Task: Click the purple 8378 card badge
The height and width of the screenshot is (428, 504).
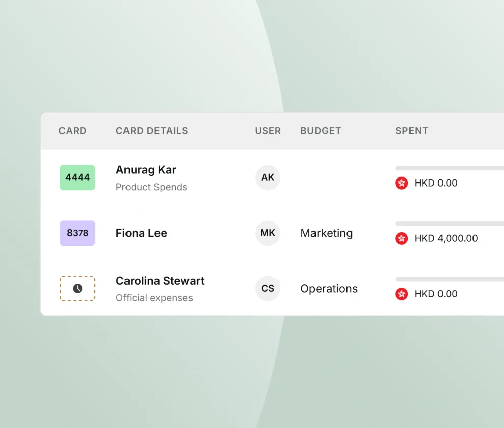Action: 77,233
